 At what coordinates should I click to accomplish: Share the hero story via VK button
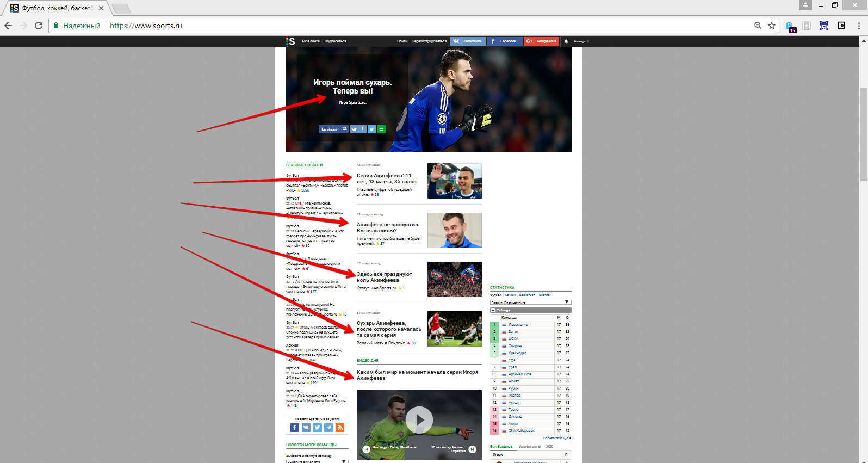pos(358,129)
